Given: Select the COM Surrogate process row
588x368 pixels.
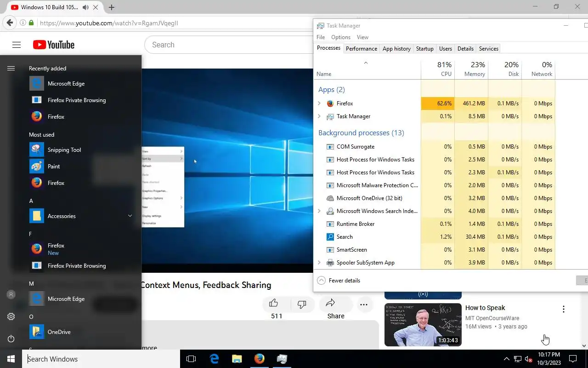Looking at the screenshot, I should (434, 147).
